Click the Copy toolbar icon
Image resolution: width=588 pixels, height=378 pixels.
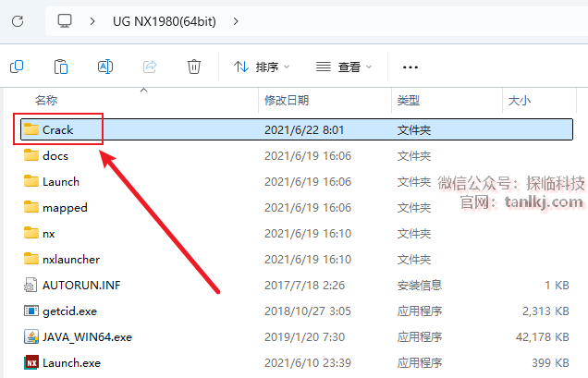coord(17,67)
